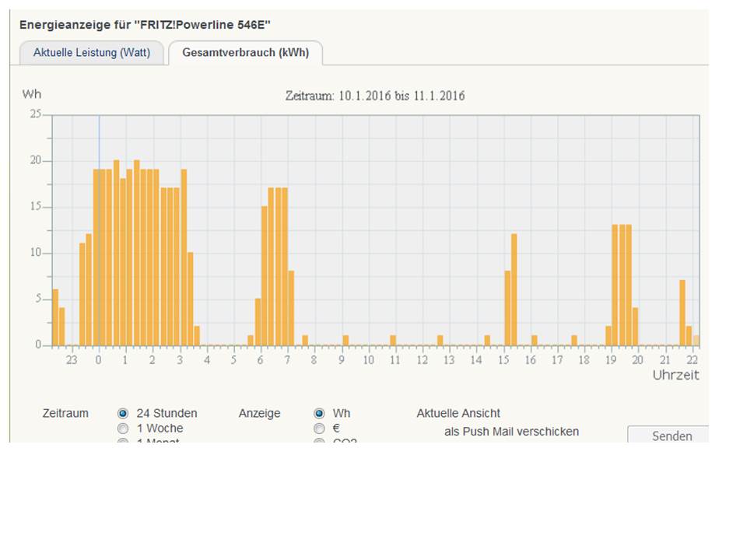747x560 pixels.
Task: Click the 10 Wh bar just after 3 o'clock
Action: (x=191, y=299)
